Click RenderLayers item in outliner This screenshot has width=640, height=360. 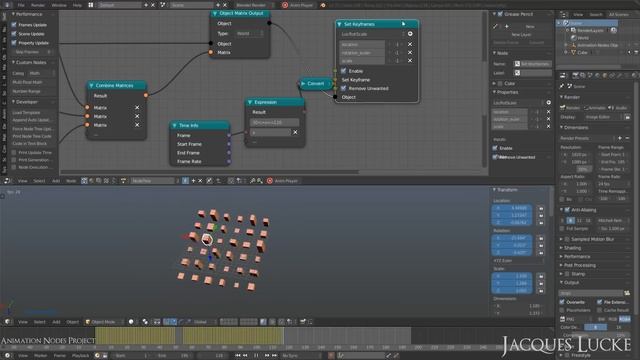point(590,31)
